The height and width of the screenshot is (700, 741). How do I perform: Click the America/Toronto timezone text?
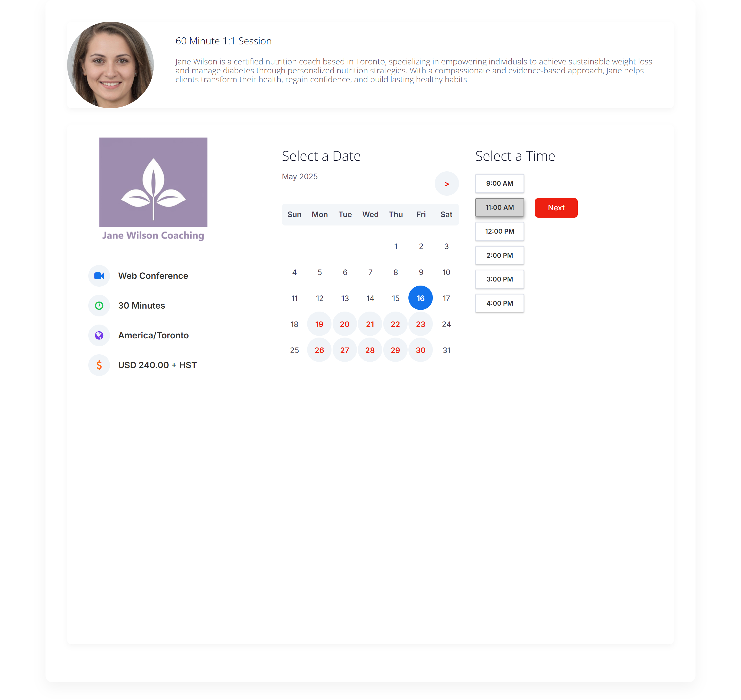tap(153, 335)
